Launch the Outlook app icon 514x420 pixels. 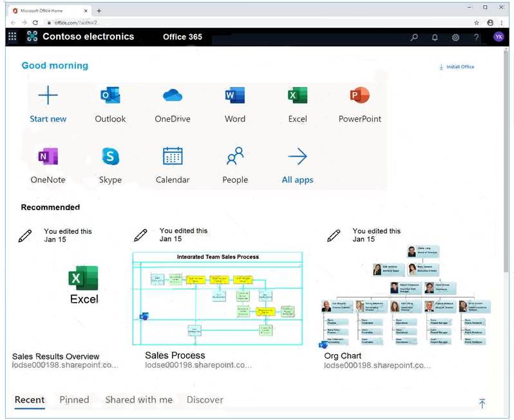[x=110, y=95]
